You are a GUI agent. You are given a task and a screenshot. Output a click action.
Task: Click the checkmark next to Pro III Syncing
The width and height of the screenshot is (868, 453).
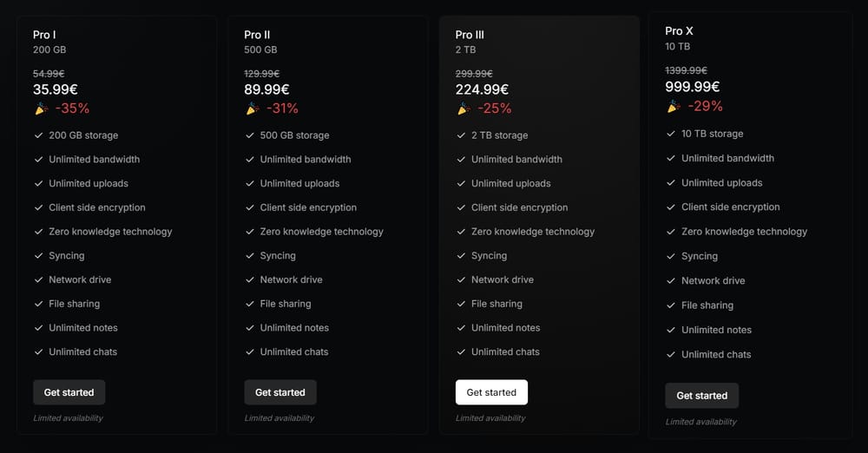coord(461,256)
